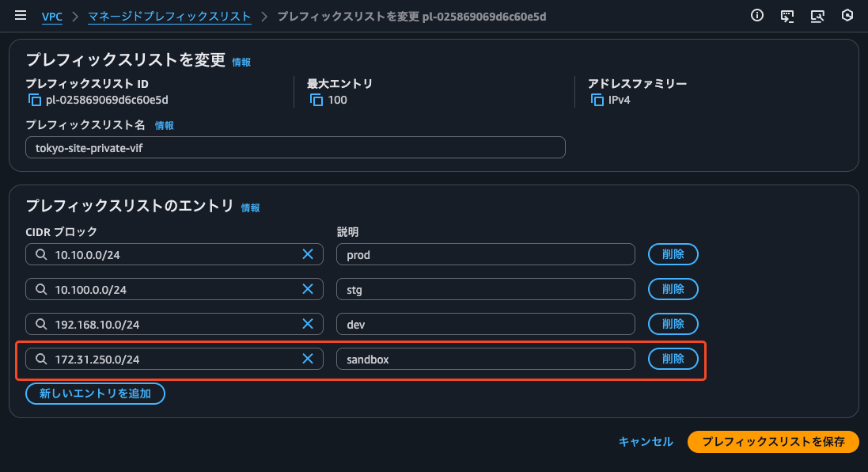
Task: Clear the 10.10.0.0/24 CIDR entry with X
Action: click(x=308, y=254)
